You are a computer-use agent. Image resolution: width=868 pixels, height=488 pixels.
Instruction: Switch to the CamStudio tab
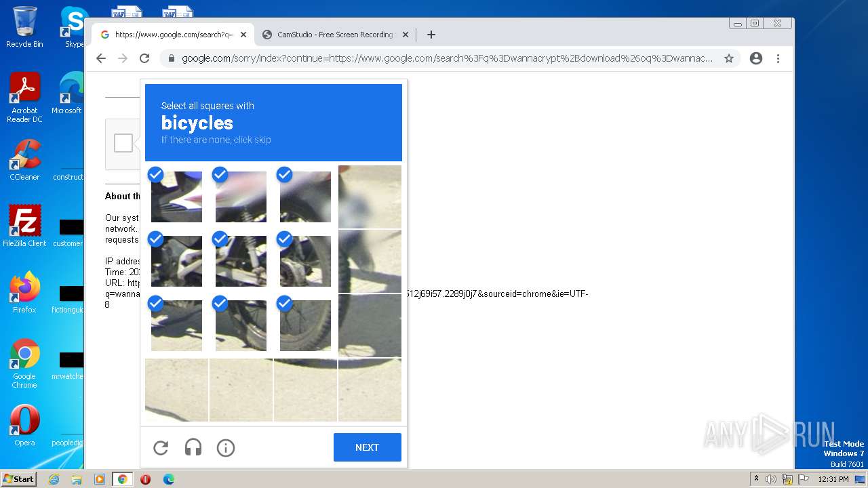click(336, 35)
